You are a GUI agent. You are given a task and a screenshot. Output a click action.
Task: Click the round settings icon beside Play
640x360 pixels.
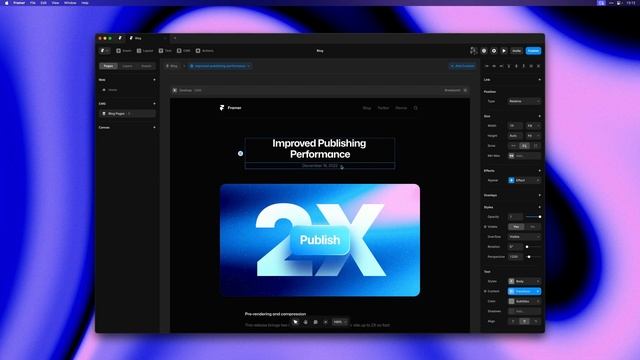click(494, 51)
